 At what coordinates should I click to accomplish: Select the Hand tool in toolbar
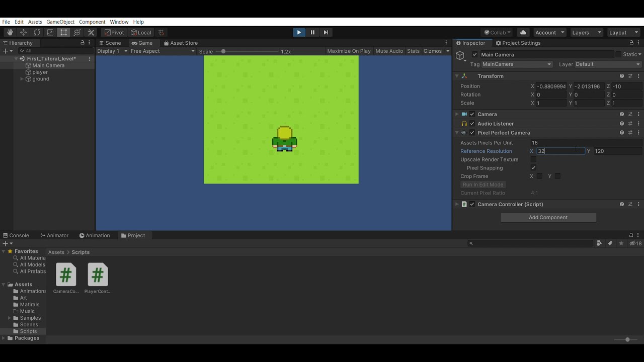(10, 32)
